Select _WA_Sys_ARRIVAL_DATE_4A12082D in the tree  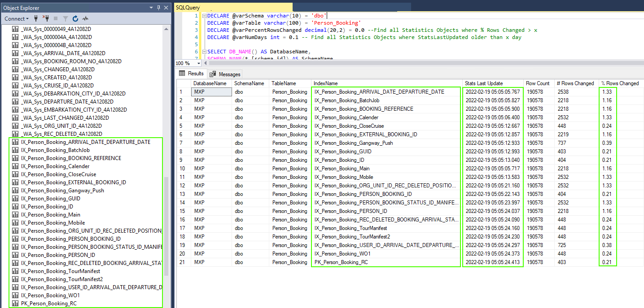(x=63, y=53)
